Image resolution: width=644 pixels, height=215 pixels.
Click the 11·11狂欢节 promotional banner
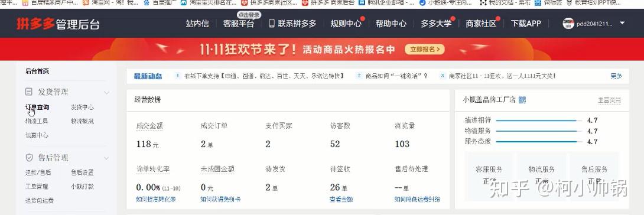click(x=322, y=49)
